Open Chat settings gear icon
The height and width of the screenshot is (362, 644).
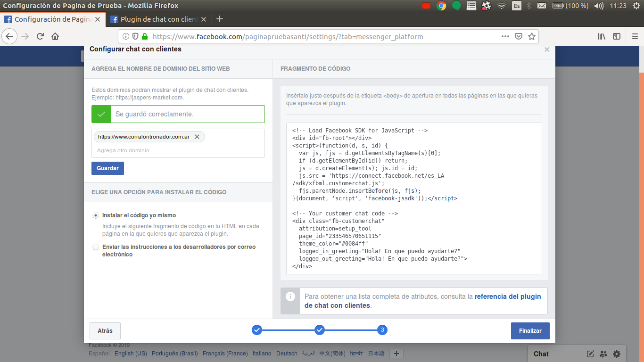(617, 354)
